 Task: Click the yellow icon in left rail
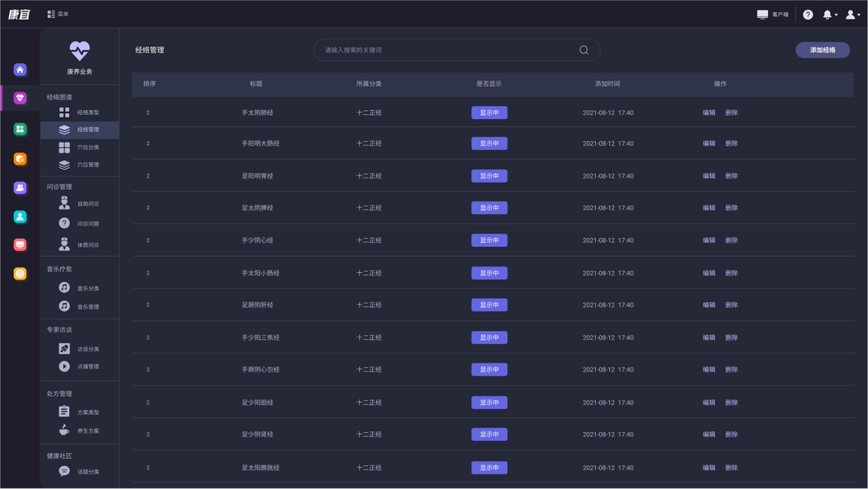tap(20, 274)
